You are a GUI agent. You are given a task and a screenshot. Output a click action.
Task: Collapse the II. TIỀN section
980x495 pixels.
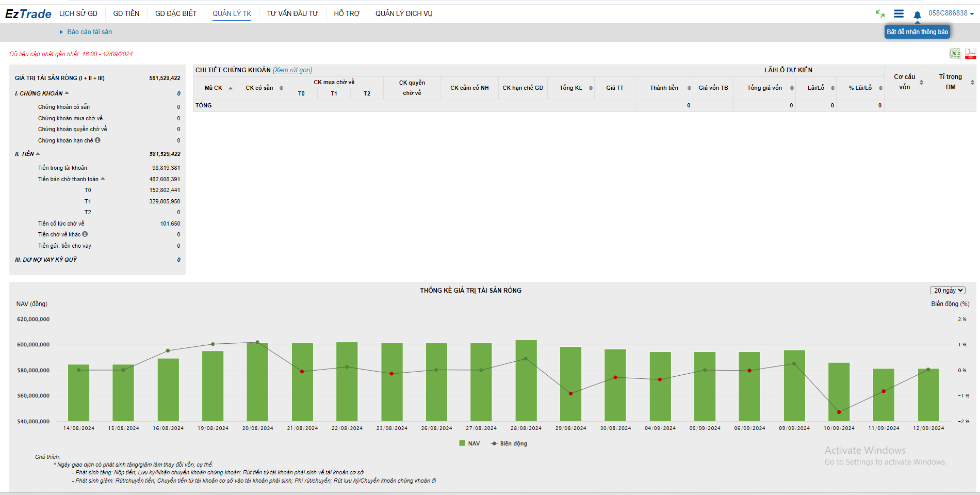[38, 153]
